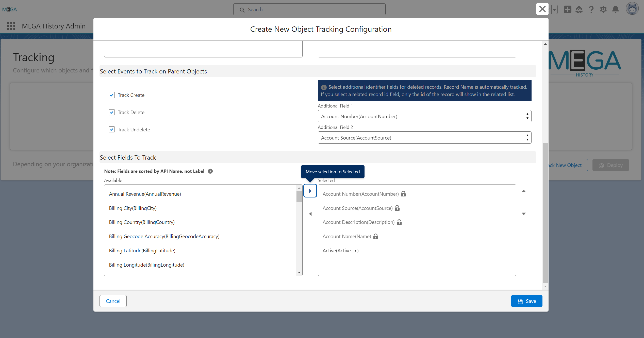The height and width of the screenshot is (338, 644).
Task: Click the move selection to Selected arrow
Action: click(x=310, y=191)
